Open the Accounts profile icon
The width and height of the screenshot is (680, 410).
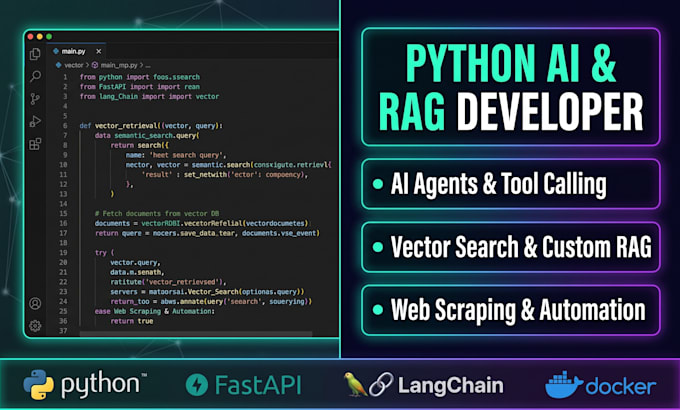(x=35, y=303)
